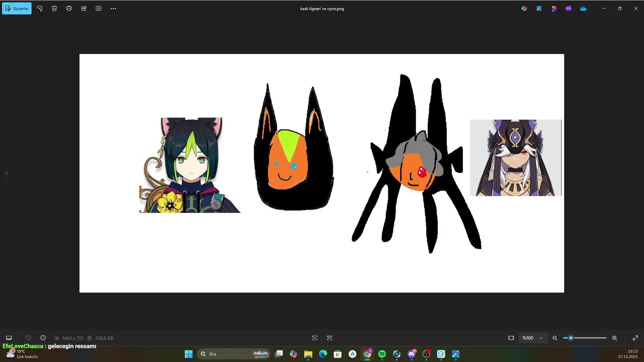Click the Düzenle edit button
The image size is (644, 362).
point(17,9)
